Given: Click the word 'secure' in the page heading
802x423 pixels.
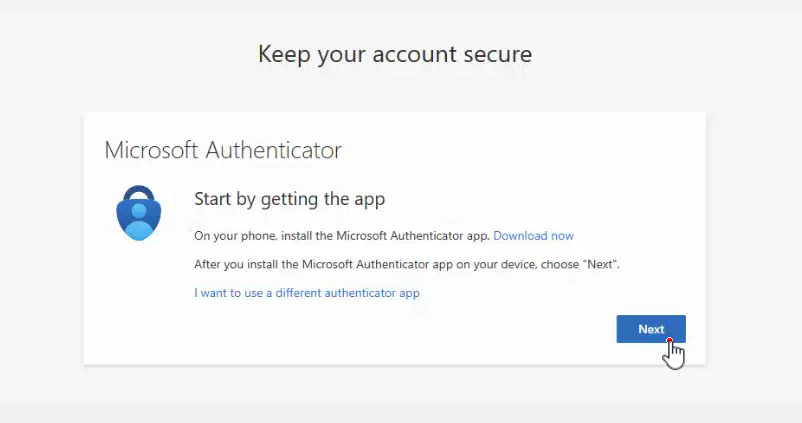Looking at the screenshot, I should 497,54.
